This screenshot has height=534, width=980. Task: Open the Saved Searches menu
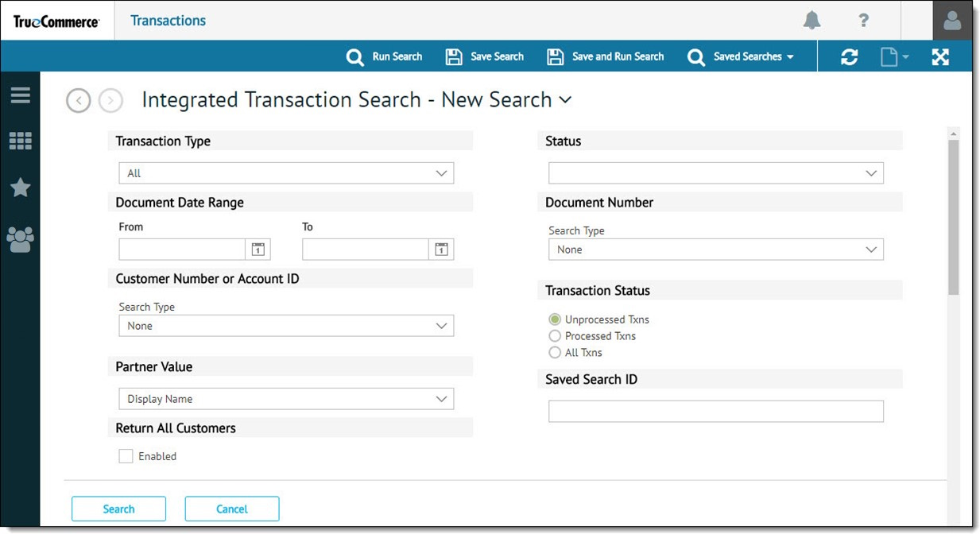(x=741, y=56)
